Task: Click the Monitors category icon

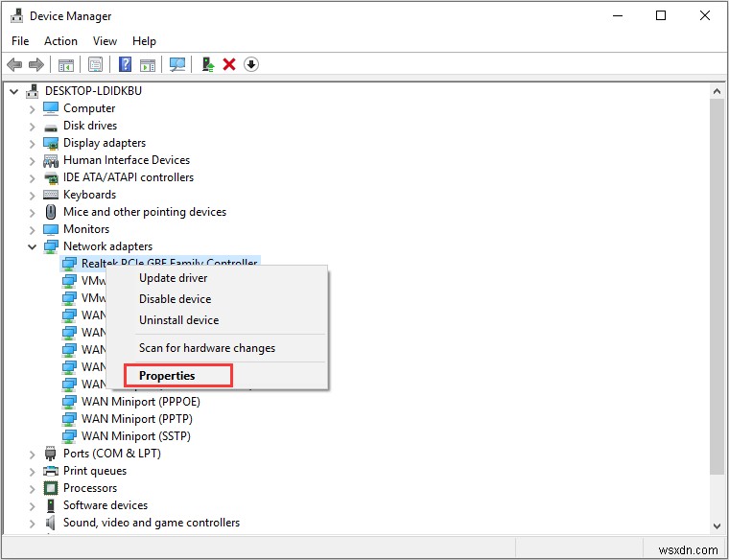Action: (51, 229)
